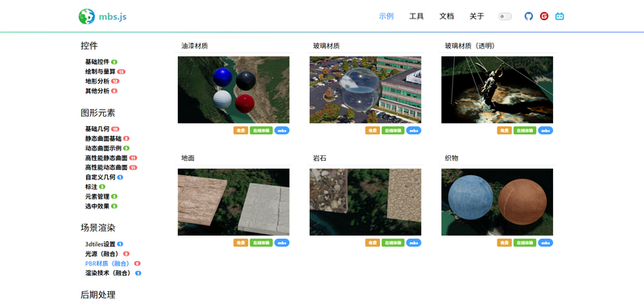Open the 示例 nav item

(x=386, y=16)
